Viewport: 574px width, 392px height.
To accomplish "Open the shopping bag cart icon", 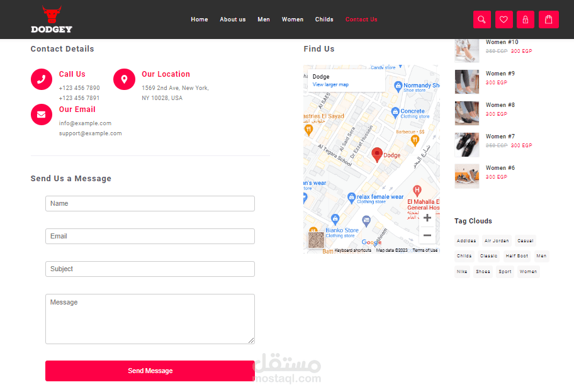I will coord(548,20).
